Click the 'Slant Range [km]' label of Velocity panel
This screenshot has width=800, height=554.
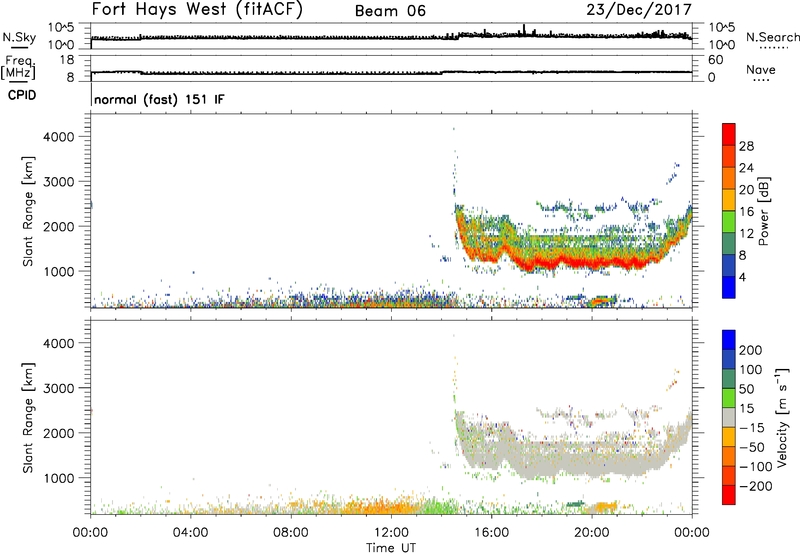coord(28,418)
